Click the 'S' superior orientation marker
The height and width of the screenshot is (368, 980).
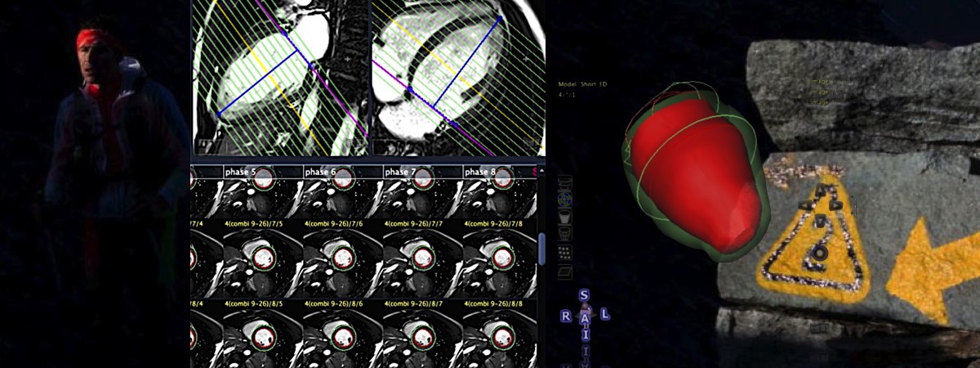click(583, 295)
